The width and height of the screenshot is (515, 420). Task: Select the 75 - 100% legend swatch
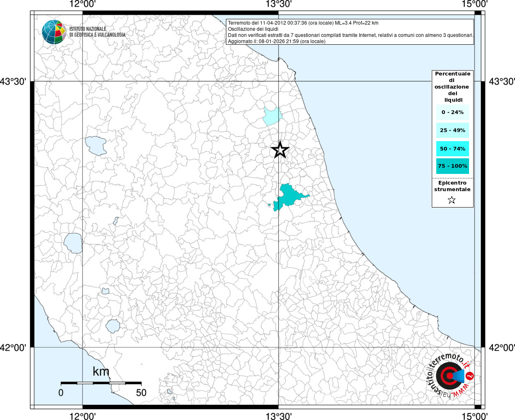click(452, 166)
